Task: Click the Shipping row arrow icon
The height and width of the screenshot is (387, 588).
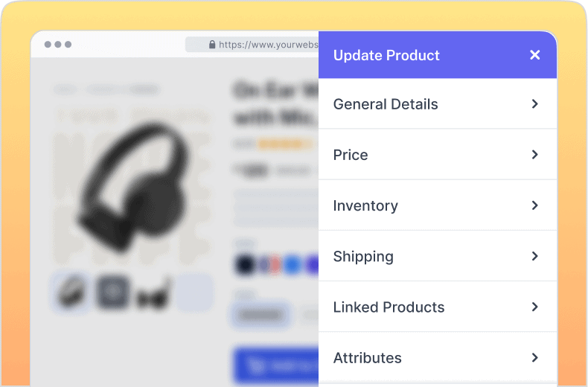Action: [534, 256]
